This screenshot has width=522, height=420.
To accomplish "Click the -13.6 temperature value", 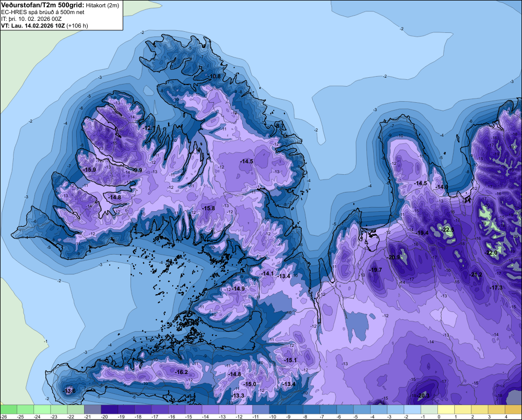I will pyautogui.click(x=69, y=391).
